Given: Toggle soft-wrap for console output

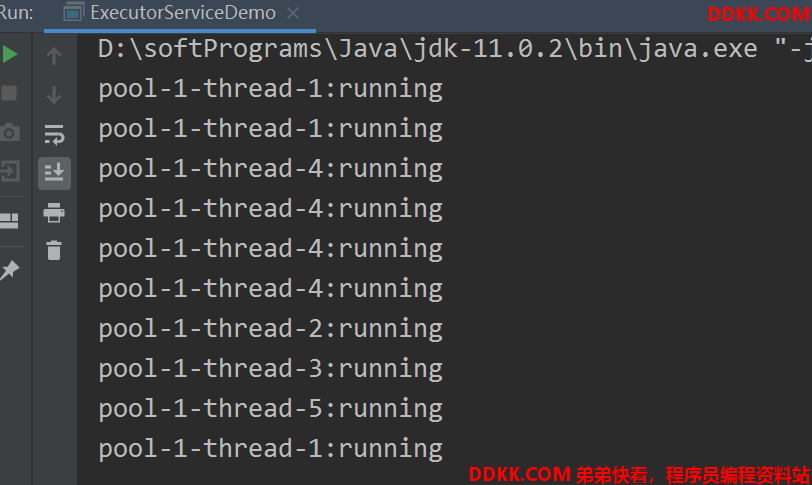Looking at the screenshot, I should [54, 134].
